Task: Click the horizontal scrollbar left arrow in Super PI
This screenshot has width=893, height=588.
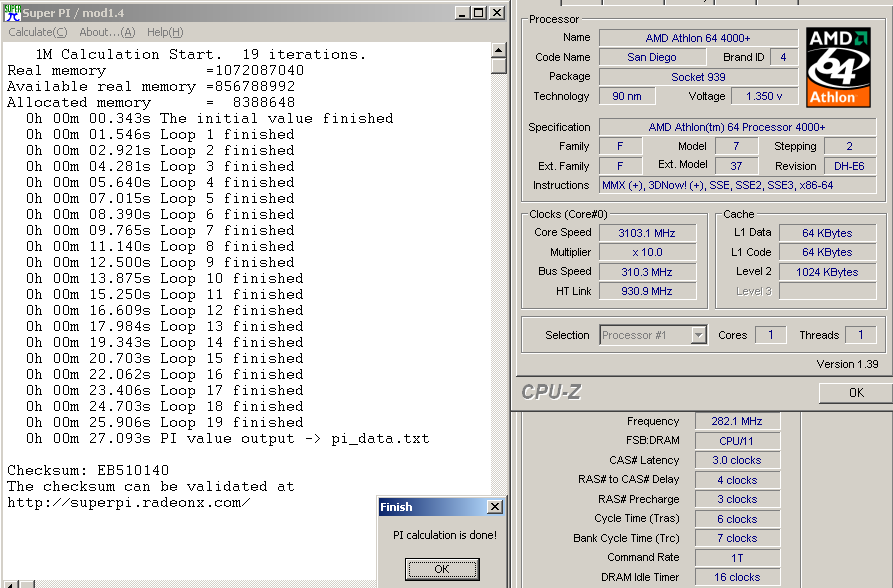Action: pos(10,584)
